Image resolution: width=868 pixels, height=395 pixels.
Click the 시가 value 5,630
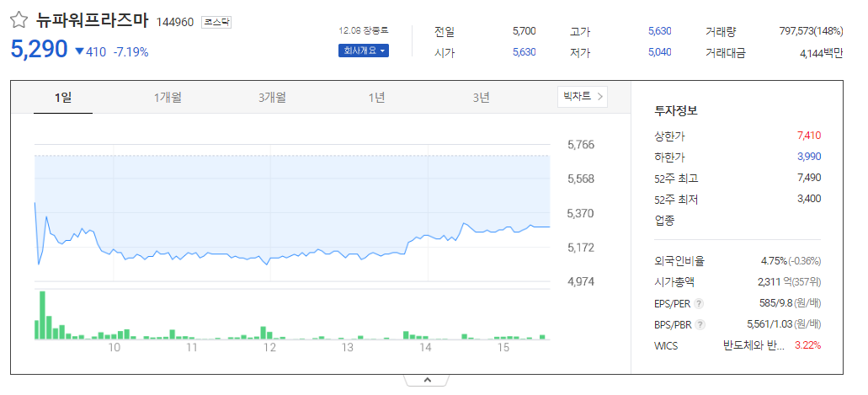525,52
